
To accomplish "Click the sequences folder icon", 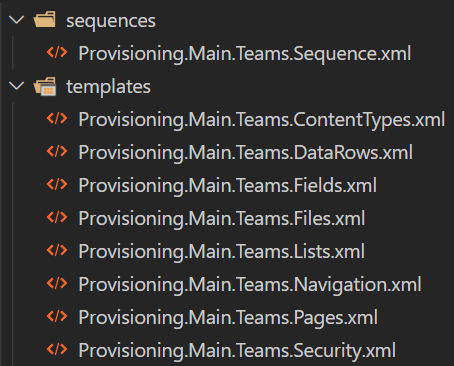I will (45, 19).
